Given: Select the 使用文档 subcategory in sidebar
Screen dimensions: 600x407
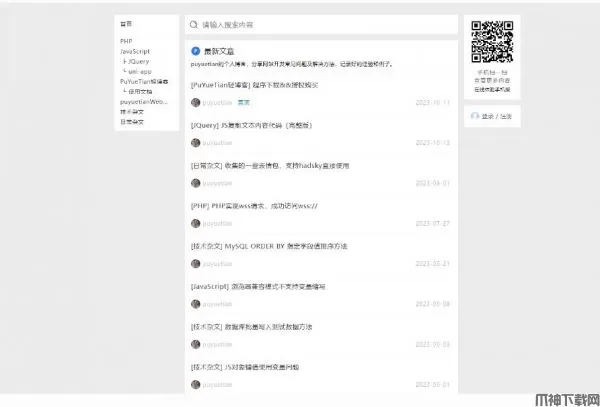Looking at the screenshot, I should click(140, 91).
